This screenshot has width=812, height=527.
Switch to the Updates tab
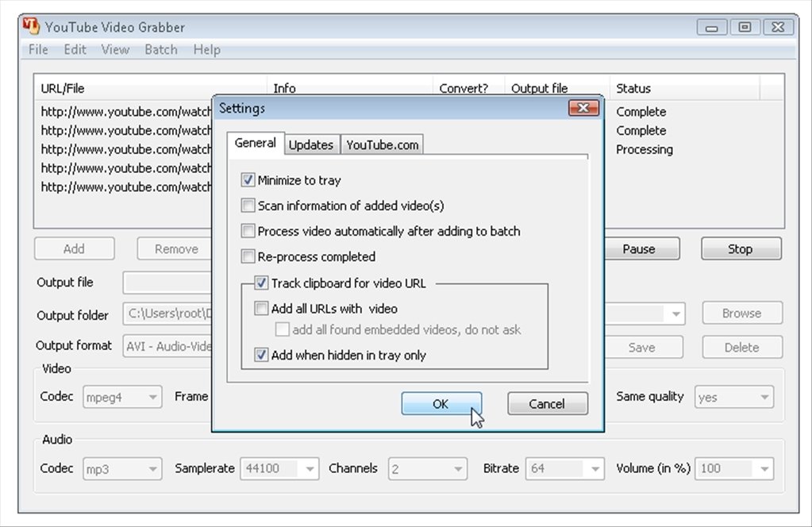pyautogui.click(x=310, y=145)
